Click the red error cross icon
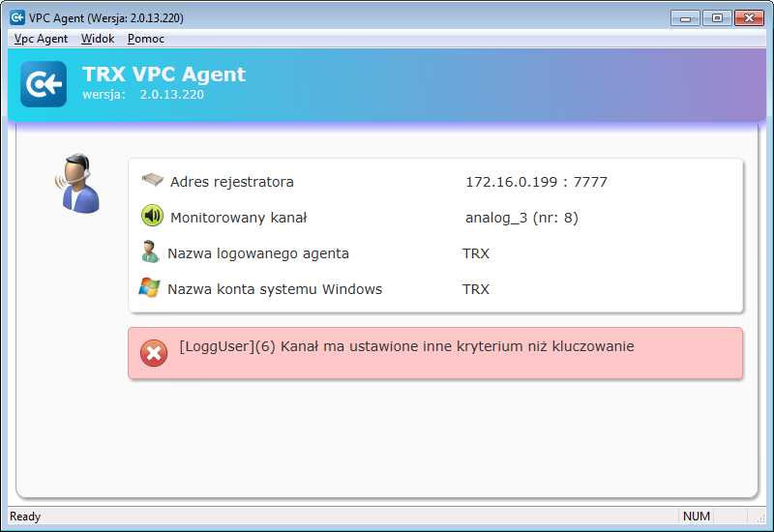774x532 pixels. pyautogui.click(x=154, y=353)
